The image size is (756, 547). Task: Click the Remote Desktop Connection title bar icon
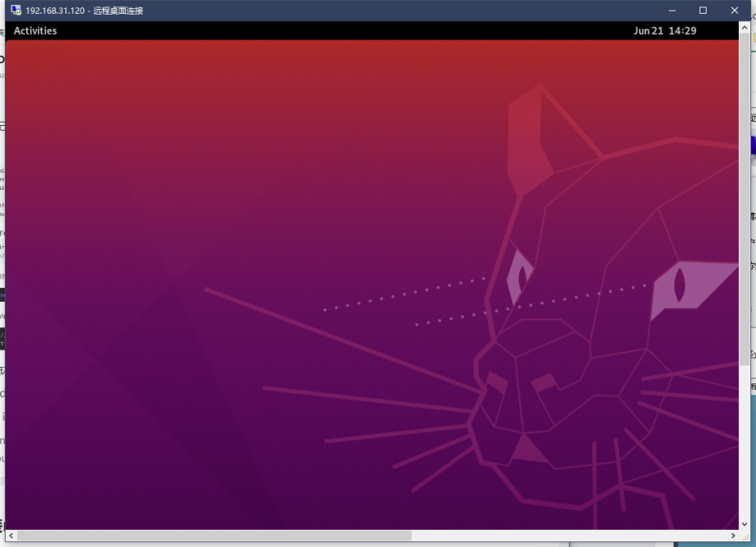click(16, 10)
